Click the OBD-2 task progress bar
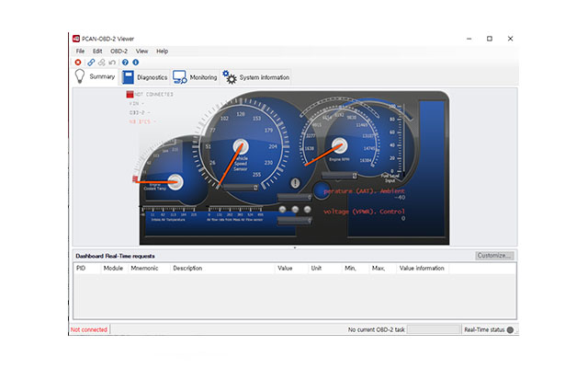This screenshot has height=368, width=588. coord(434,329)
